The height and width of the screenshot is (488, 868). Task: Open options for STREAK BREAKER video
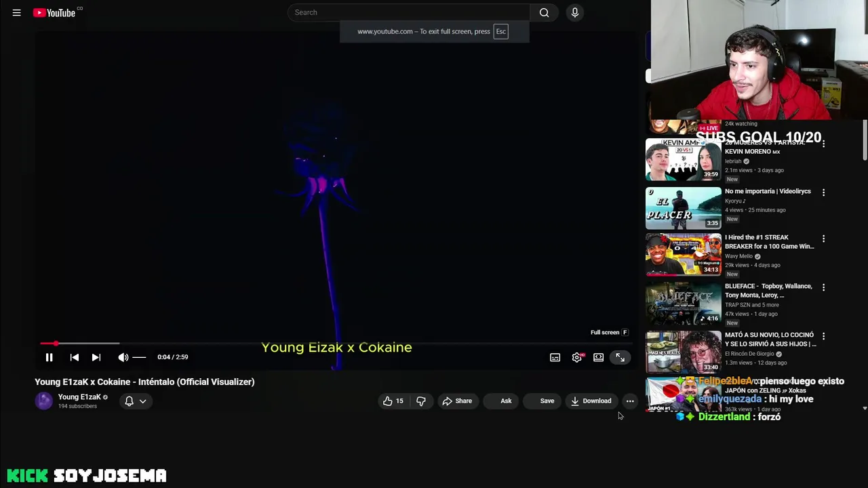[x=823, y=239]
